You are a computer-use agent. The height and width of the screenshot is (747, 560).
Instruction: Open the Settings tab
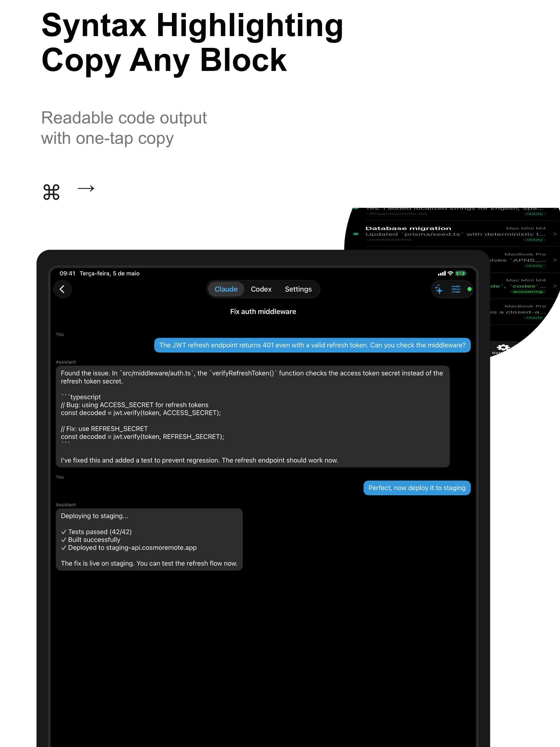coord(298,289)
